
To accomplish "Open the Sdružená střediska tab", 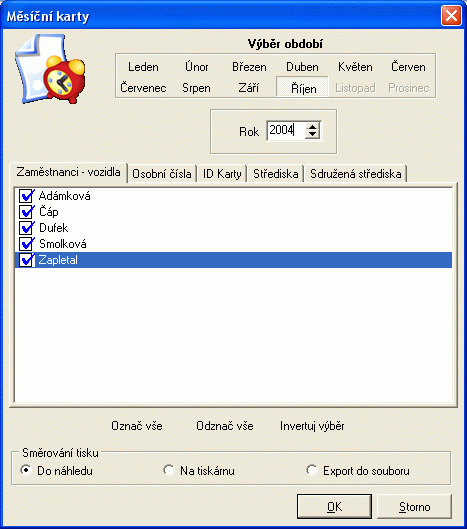I will point(356,174).
